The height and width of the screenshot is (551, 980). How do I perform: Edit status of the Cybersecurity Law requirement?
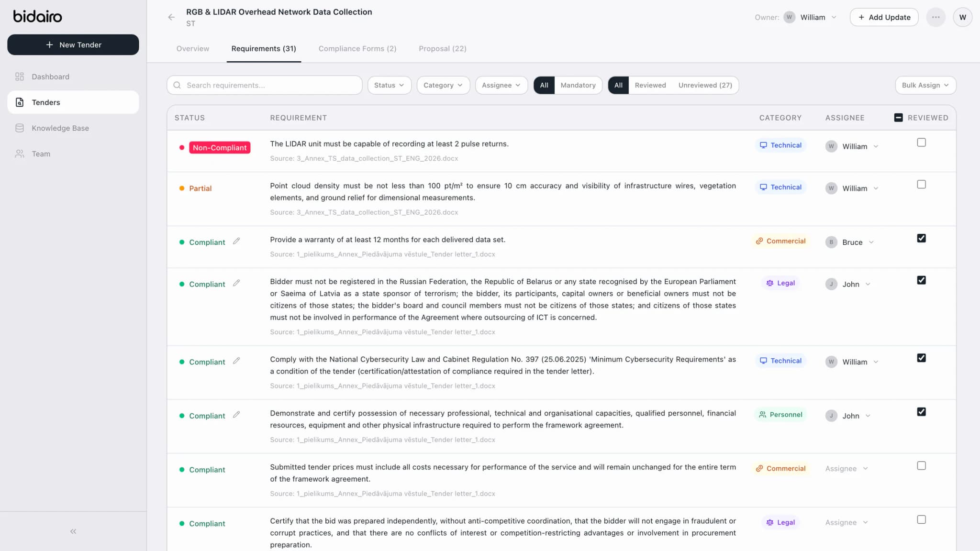coord(236,361)
